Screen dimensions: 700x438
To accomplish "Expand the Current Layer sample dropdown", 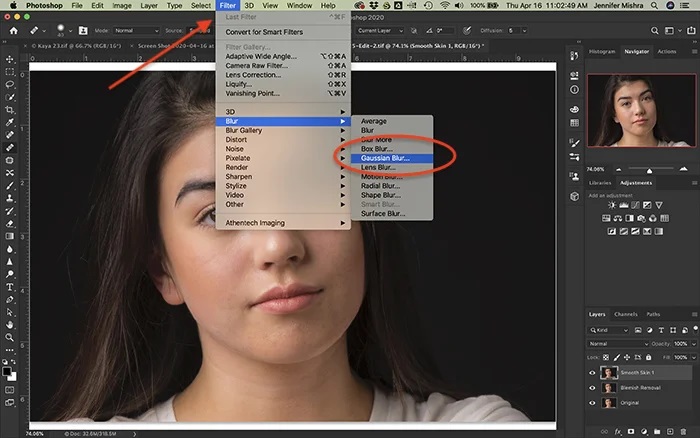I will coord(382,31).
